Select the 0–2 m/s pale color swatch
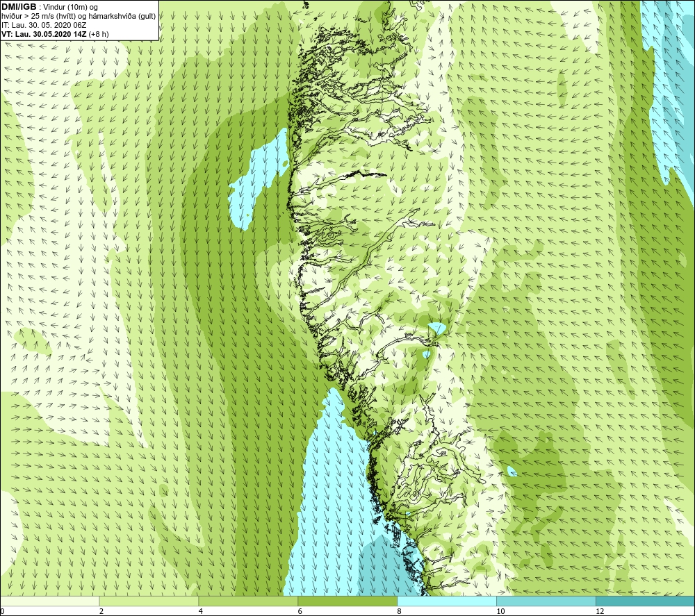 49,601
